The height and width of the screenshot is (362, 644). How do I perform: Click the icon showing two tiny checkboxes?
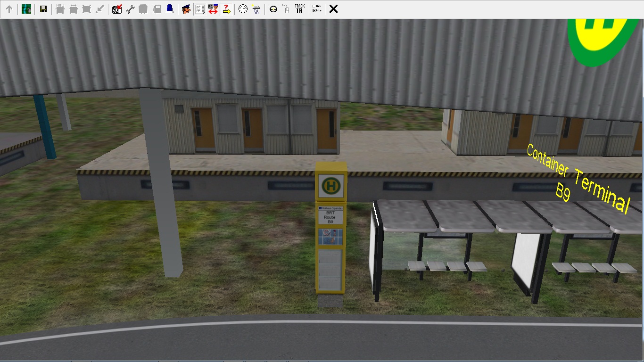[317, 9]
